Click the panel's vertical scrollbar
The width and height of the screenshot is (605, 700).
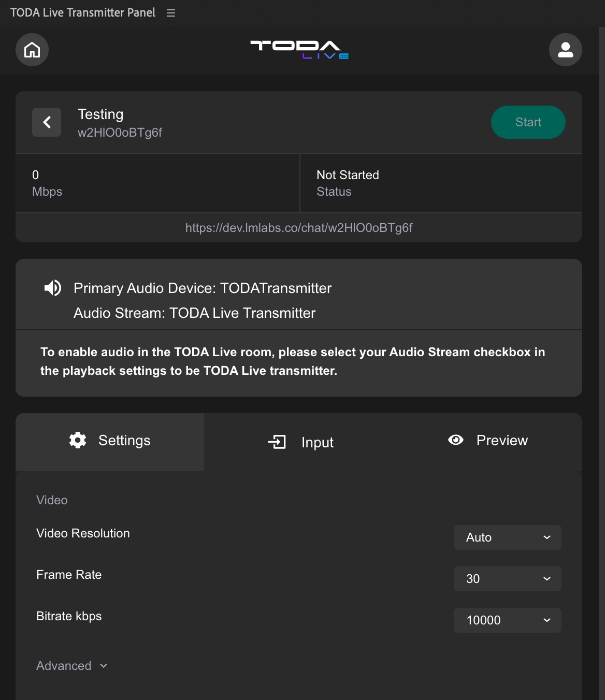point(602,362)
